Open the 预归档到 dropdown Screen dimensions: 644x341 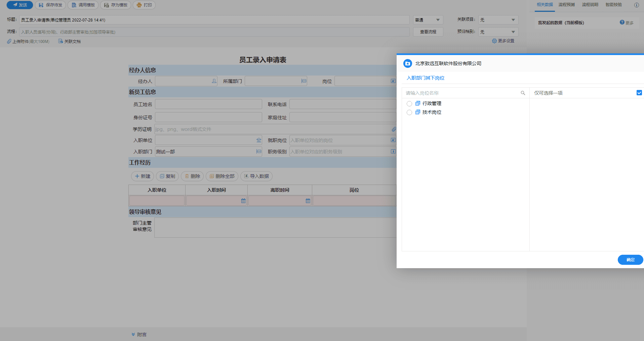click(x=498, y=32)
